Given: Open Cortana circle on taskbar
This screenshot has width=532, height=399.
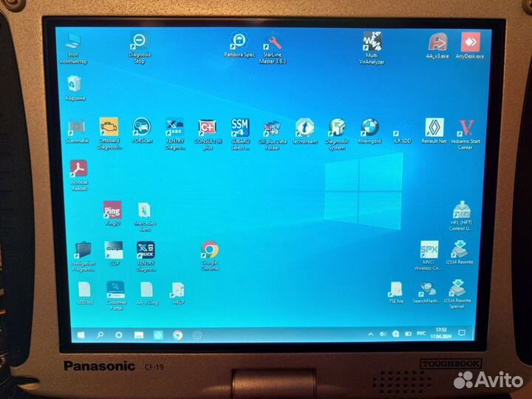Looking at the screenshot, I should [119, 335].
